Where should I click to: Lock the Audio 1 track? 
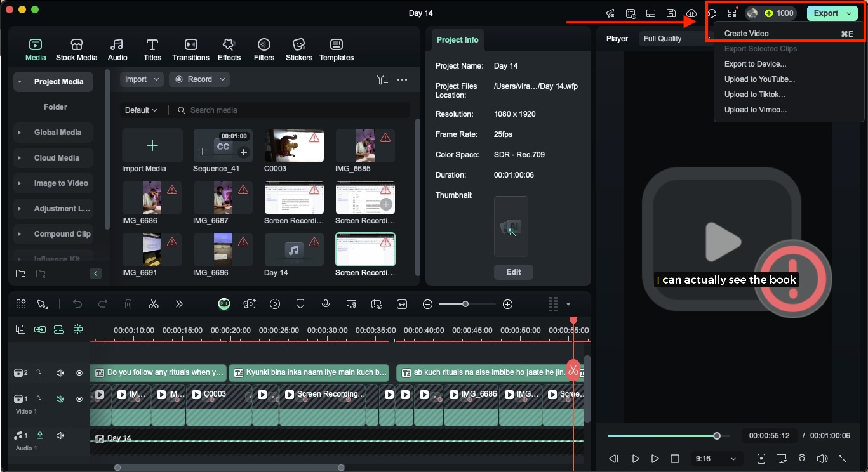click(x=40, y=435)
